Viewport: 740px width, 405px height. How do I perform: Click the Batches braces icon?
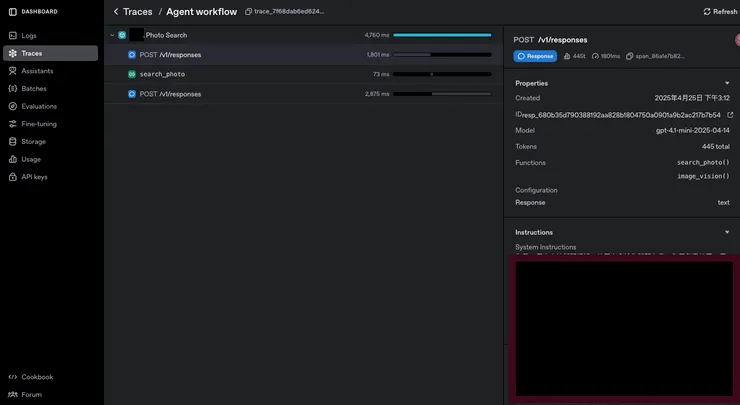point(13,89)
